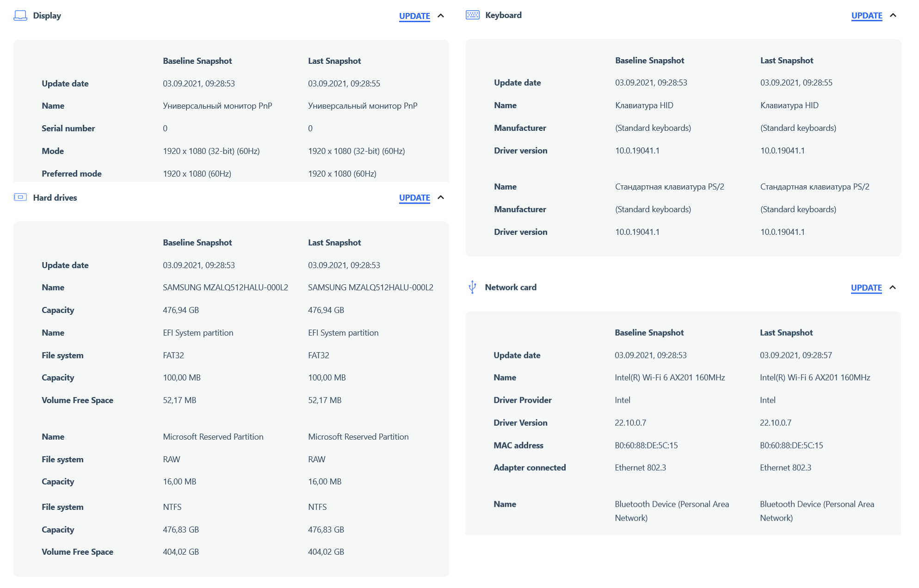The image size is (919, 588).
Task: Click the Keyboard heading label
Action: (503, 15)
